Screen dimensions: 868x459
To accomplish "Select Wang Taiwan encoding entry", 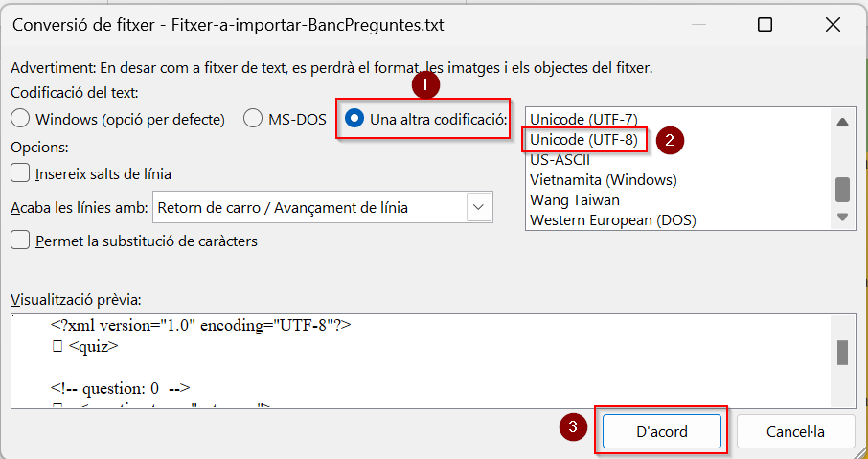I will pyautogui.click(x=575, y=200).
